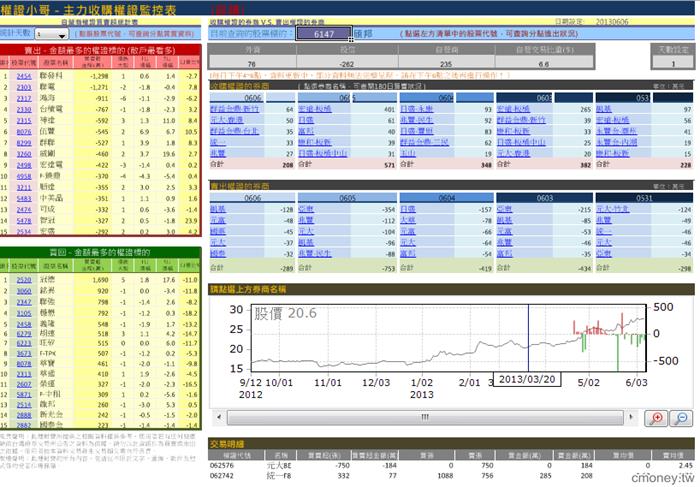Open stock code 6279 link

(x=24, y=333)
